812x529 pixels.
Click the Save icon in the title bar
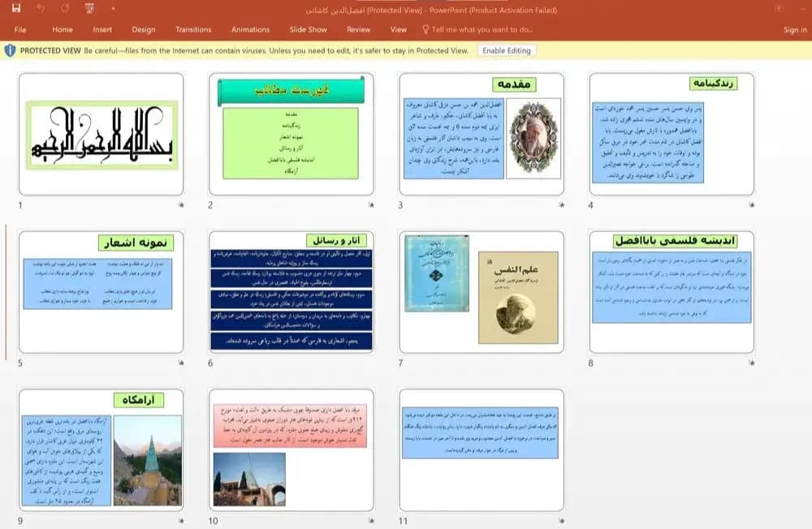(16, 8)
